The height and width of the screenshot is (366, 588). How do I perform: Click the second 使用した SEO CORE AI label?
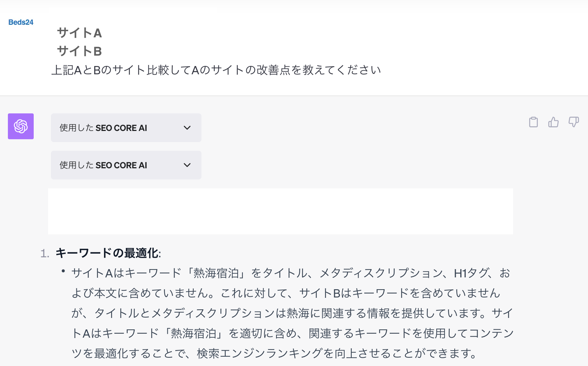(103, 165)
